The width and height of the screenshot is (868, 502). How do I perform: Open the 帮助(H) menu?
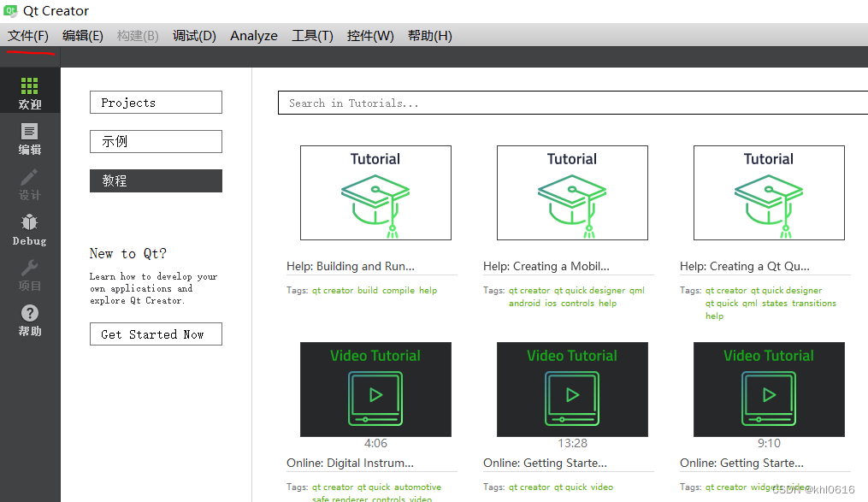click(430, 35)
